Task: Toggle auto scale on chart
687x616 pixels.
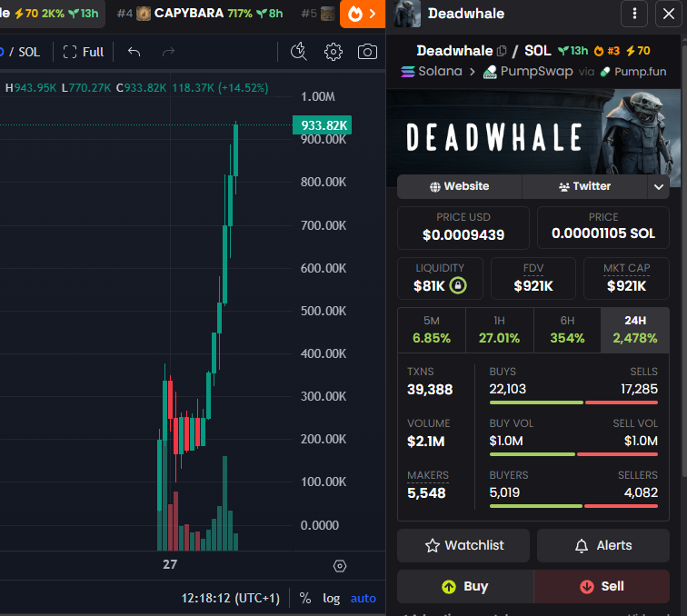Action: (x=363, y=598)
